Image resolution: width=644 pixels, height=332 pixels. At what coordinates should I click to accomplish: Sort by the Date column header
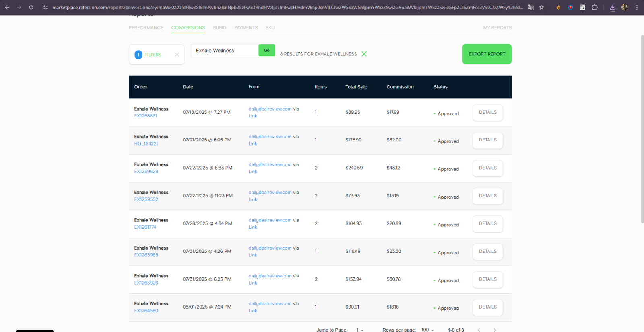(x=188, y=87)
